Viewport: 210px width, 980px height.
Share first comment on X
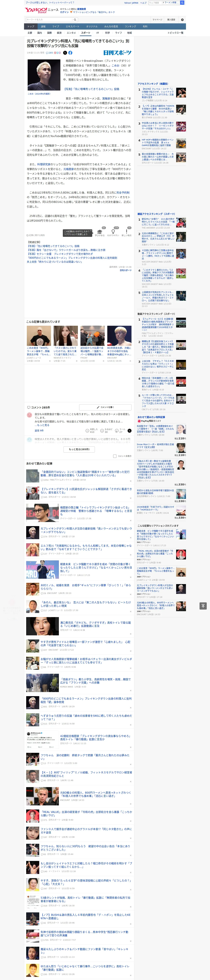pos(129,431)
